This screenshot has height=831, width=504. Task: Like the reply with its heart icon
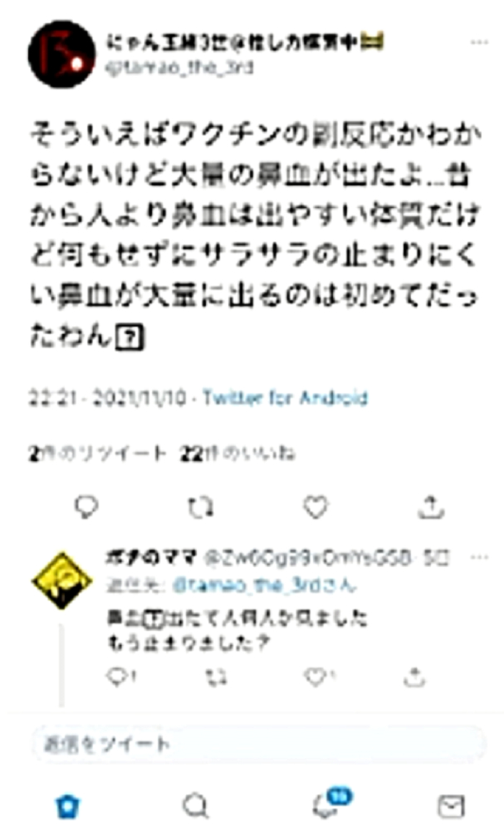point(319,676)
